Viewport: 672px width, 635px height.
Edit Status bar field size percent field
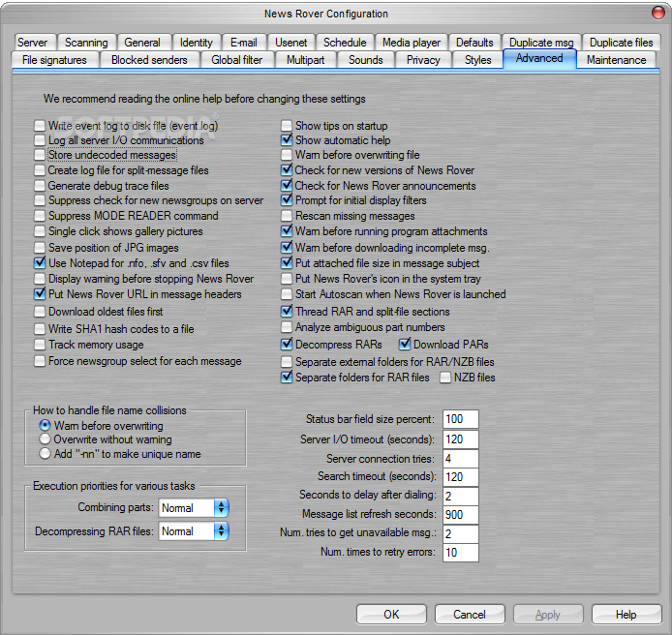[x=461, y=419]
